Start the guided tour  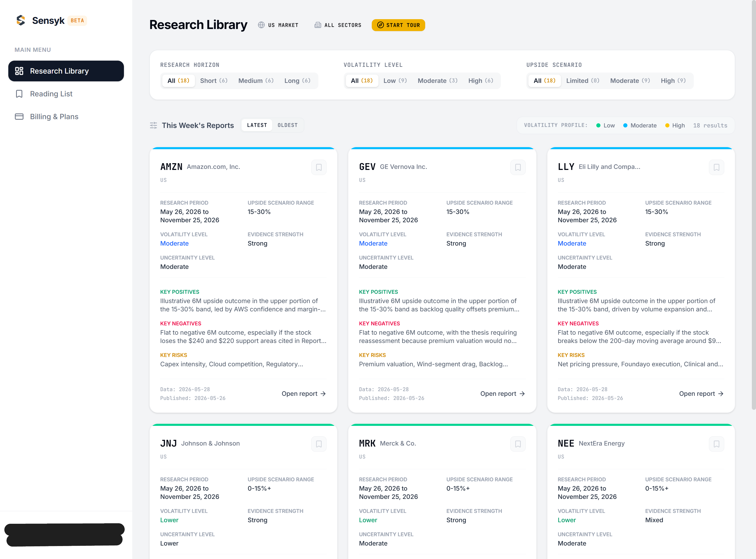398,25
